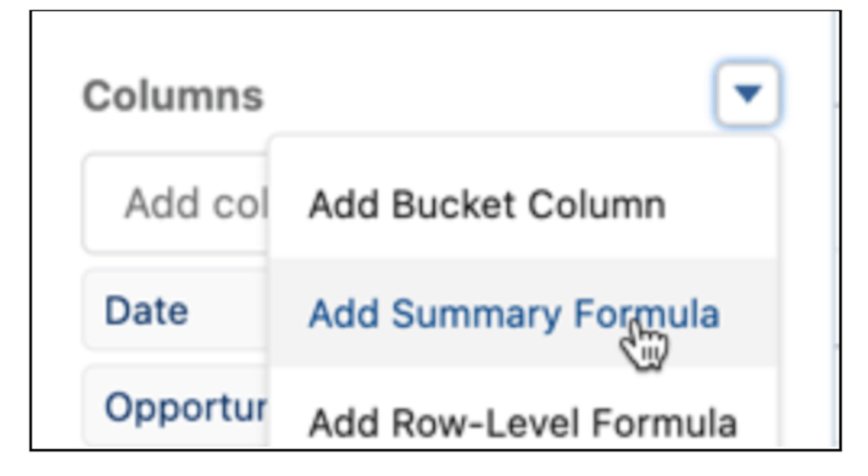This screenshot has height=476, width=868.
Task: Choose Add Summary Formula from menu
Action: click(514, 314)
